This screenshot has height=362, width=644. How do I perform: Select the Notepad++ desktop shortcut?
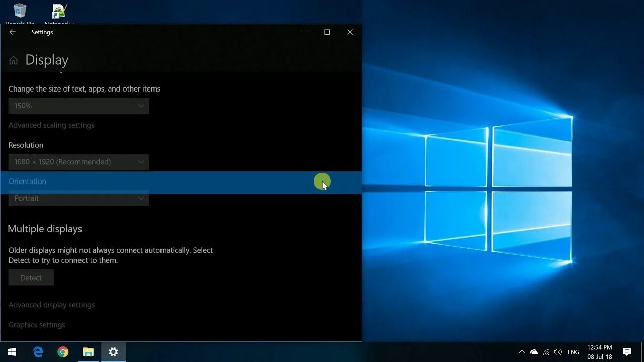pos(60,14)
